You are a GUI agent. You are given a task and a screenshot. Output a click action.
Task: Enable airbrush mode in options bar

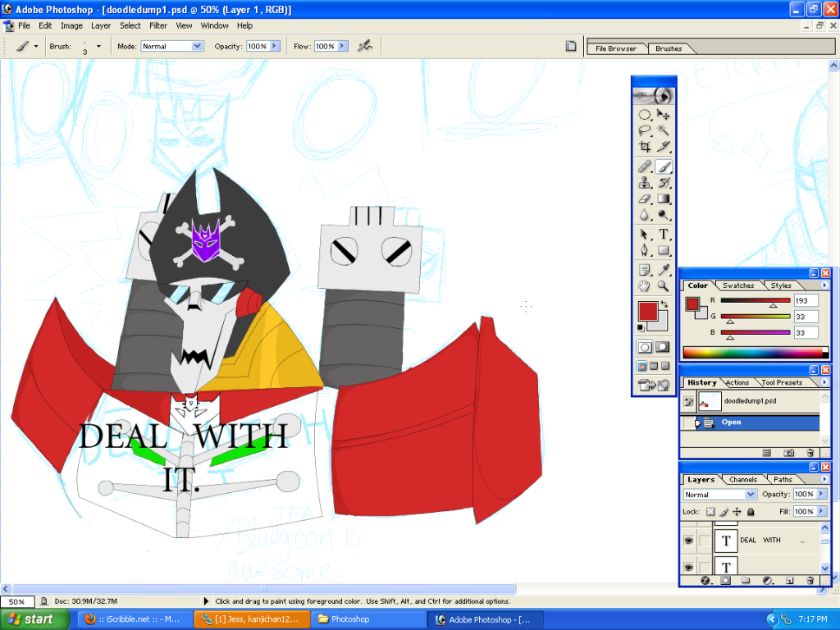pyautogui.click(x=365, y=46)
